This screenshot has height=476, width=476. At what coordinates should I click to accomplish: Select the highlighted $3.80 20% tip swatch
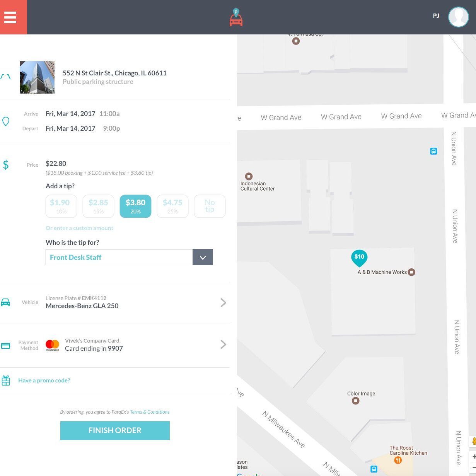tap(135, 206)
